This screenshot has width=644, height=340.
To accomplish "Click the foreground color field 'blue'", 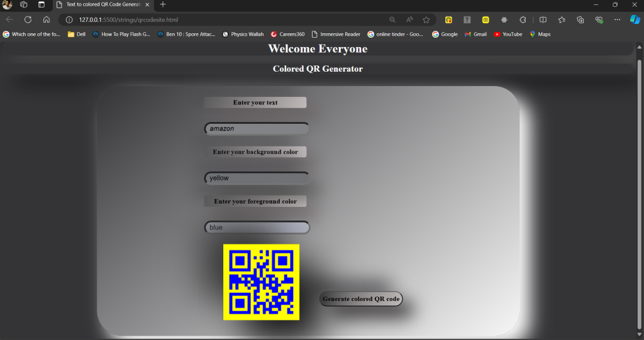I will [x=257, y=227].
